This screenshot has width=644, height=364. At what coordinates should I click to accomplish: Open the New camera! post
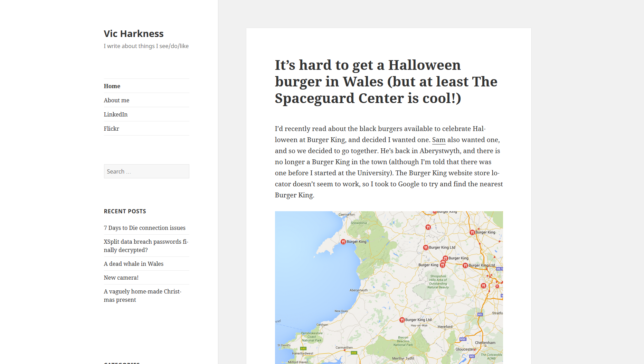tap(121, 278)
